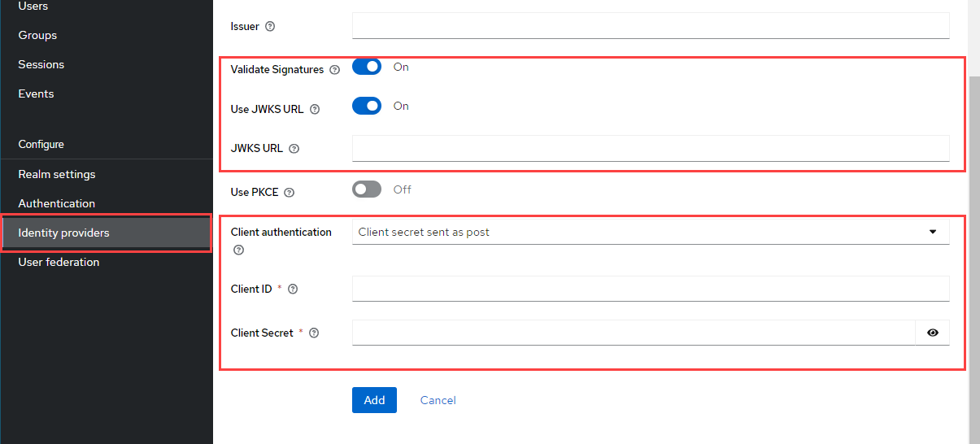Image resolution: width=980 pixels, height=444 pixels.
Task: Open help icon next to Validate Signatures
Action: point(335,70)
